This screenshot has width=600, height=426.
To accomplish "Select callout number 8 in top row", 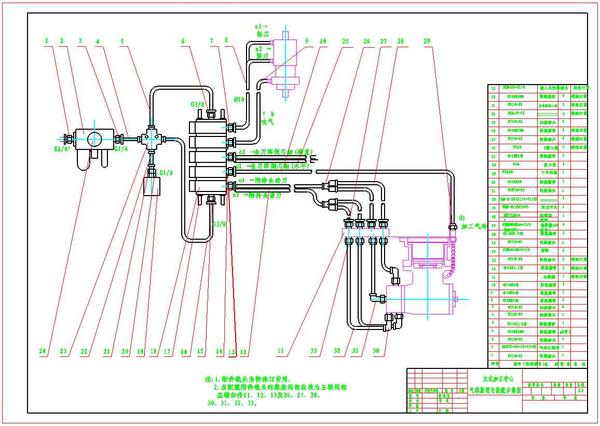I will (x=226, y=40).
